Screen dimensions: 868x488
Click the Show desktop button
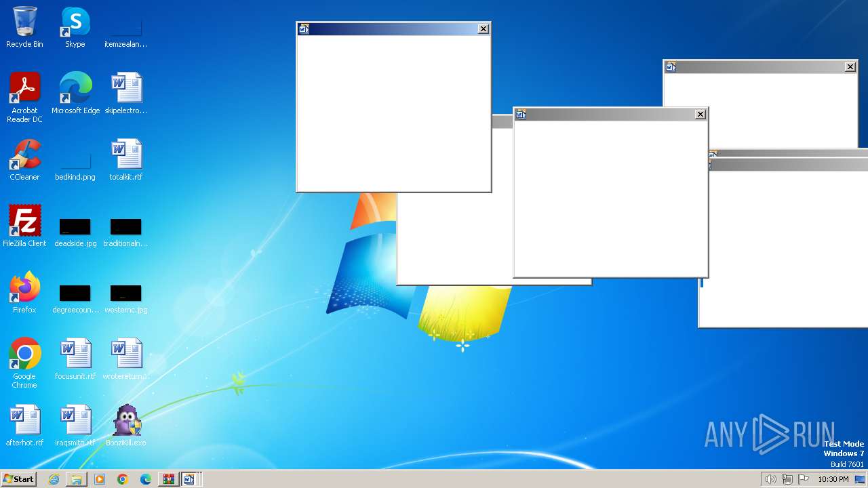(x=861, y=479)
